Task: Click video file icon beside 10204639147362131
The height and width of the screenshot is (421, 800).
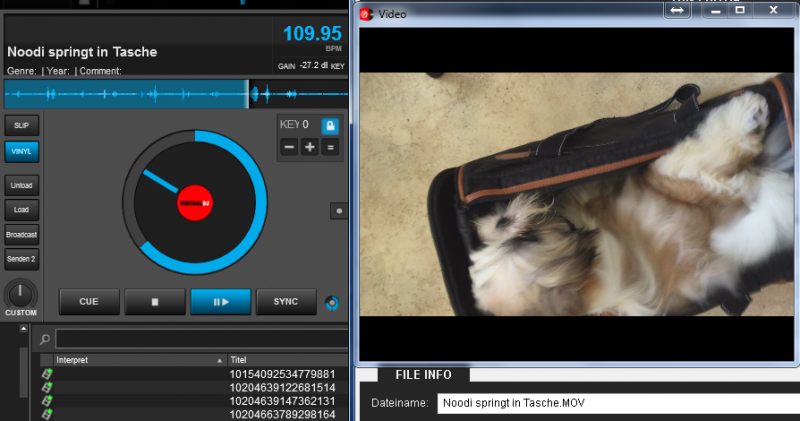Action: (47, 401)
